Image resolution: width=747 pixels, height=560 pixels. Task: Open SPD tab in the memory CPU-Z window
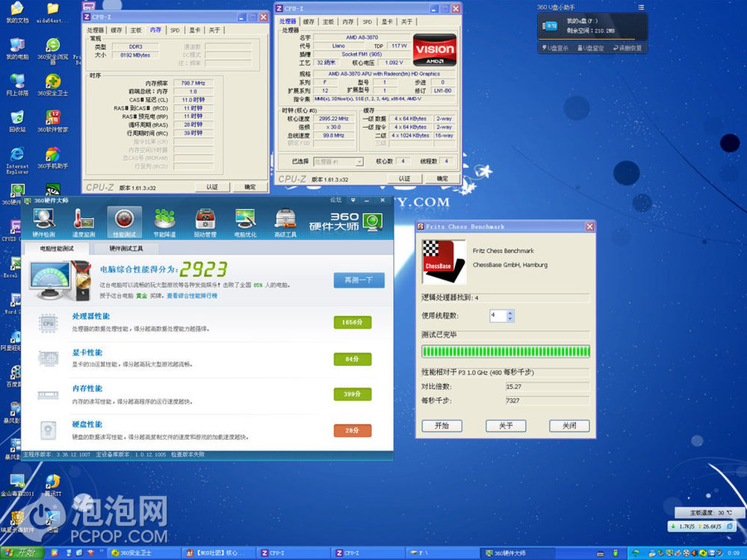click(176, 30)
